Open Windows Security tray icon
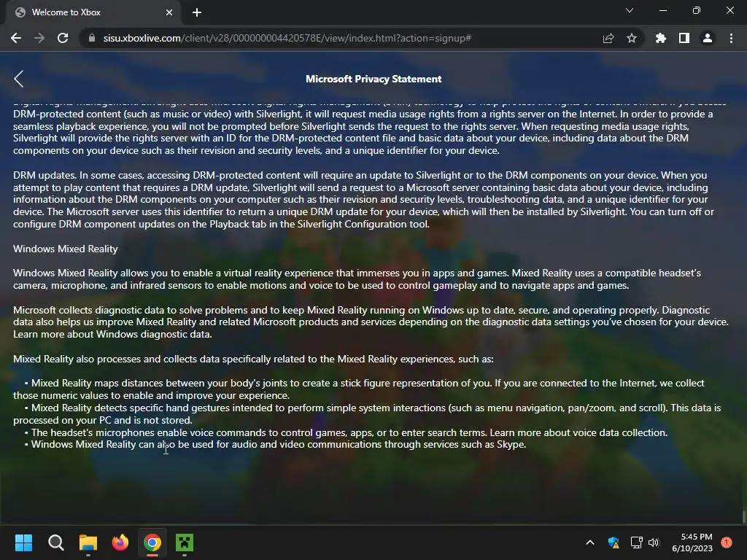 614,542
